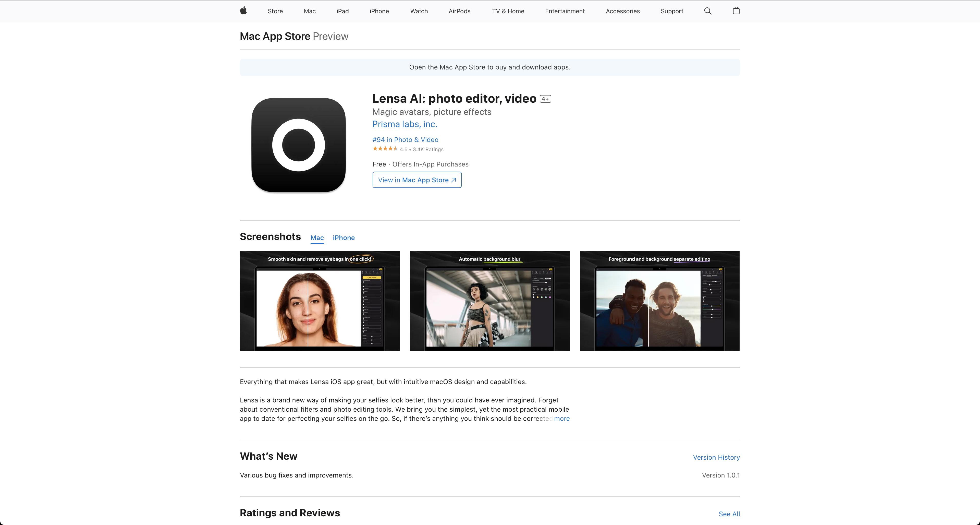Open the Watch menu item
Viewport: 980px width, 525px height.
(x=419, y=11)
